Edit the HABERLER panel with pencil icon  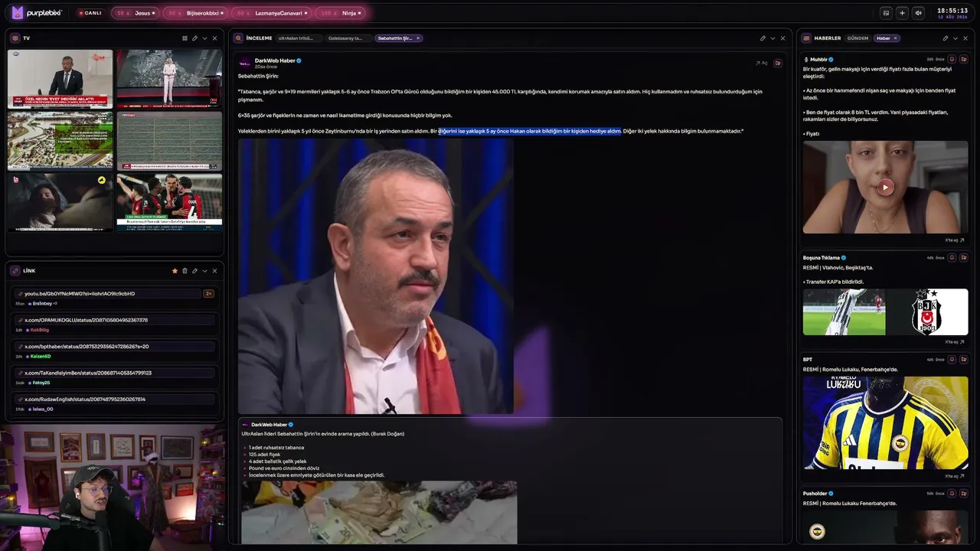(945, 38)
